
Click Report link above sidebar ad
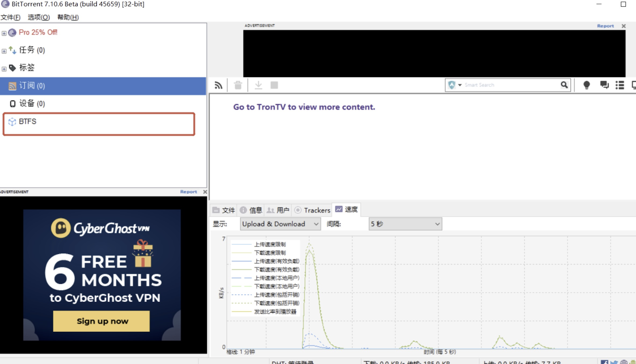click(x=188, y=192)
